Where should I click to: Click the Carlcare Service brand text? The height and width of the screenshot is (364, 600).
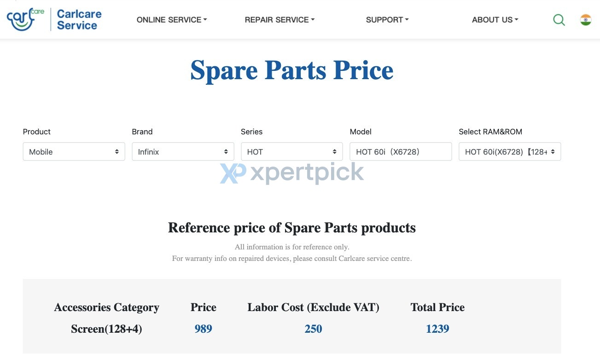[79, 20]
